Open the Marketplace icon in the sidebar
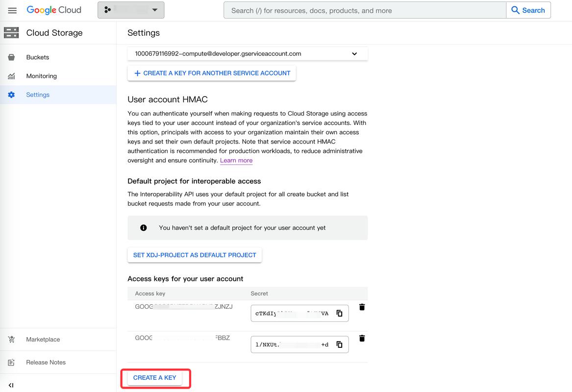Image resolution: width=572 pixels, height=392 pixels. coord(11,339)
